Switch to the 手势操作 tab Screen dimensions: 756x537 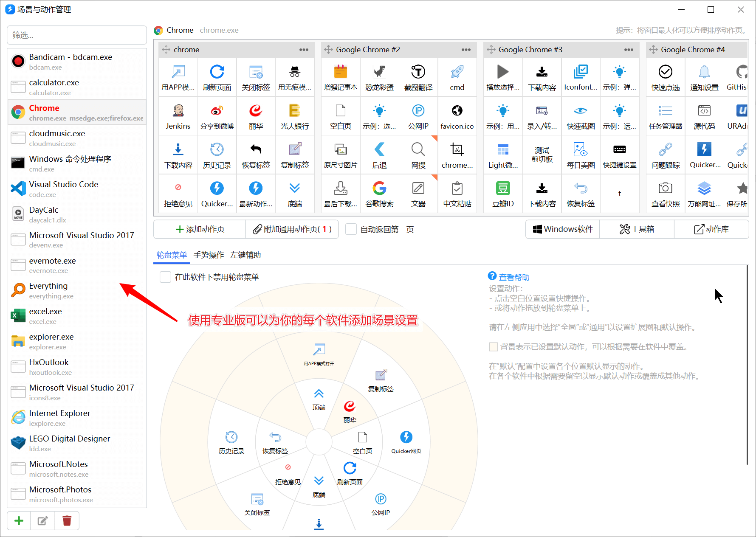[x=209, y=255]
